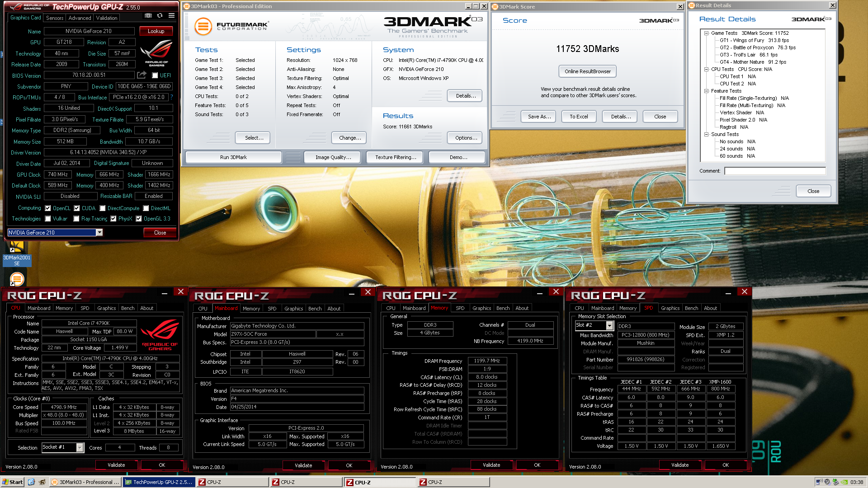The image size is (868, 488).
Task: Toggle the DirectCompute checkbox
Action: pos(103,208)
